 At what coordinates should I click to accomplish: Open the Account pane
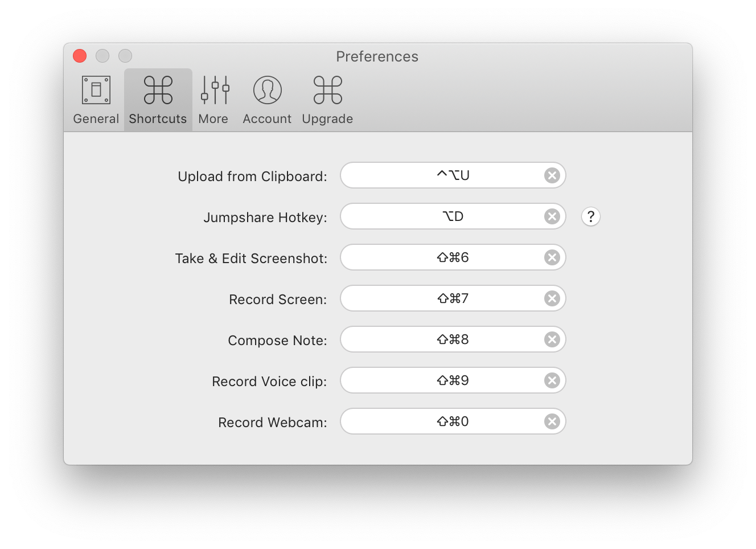coord(267,100)
